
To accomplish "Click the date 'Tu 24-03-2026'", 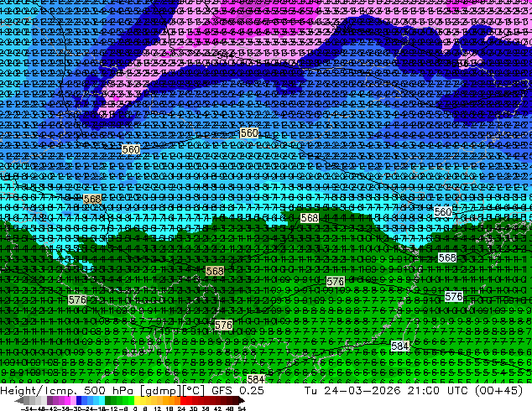I will (x=352, y=390).
